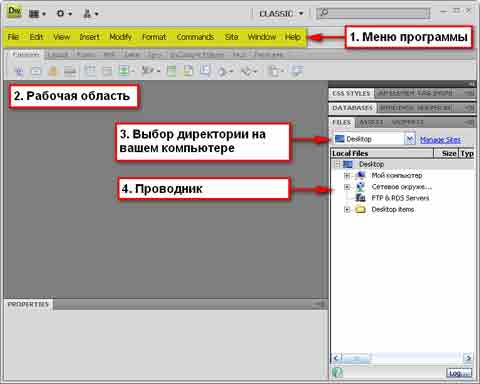Image resolution: width=480 pixels, height=384 pixels.
Task: Click the Media insert icon
Action: click(x=150, y=71)
